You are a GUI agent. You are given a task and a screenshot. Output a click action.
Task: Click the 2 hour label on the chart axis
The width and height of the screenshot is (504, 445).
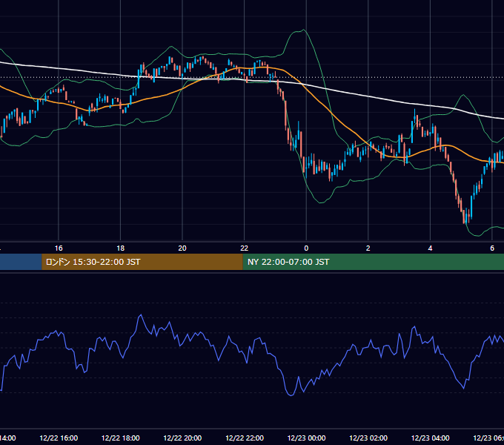coord(368,248)
